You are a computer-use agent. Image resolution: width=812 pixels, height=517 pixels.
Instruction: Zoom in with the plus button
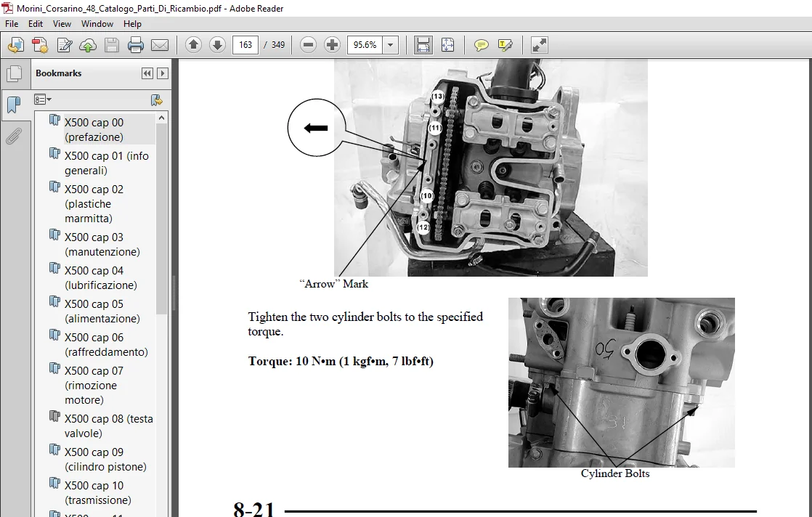click(x=332, y=45)
